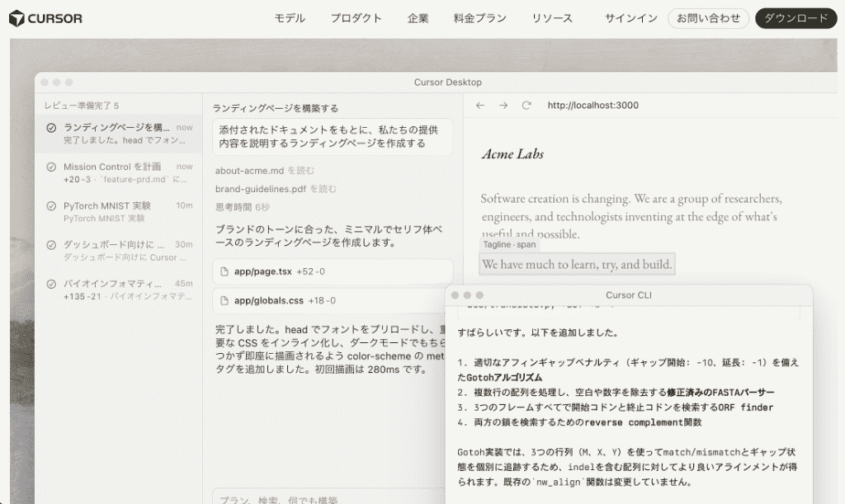Viewport: 845px width, 504px height.
Task: Click the Tagline · span label
Action: [509, 244]
